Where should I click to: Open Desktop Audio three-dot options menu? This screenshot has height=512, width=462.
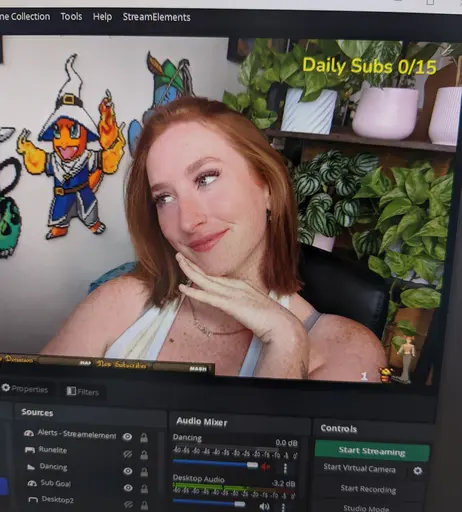[x=284, y=507]
